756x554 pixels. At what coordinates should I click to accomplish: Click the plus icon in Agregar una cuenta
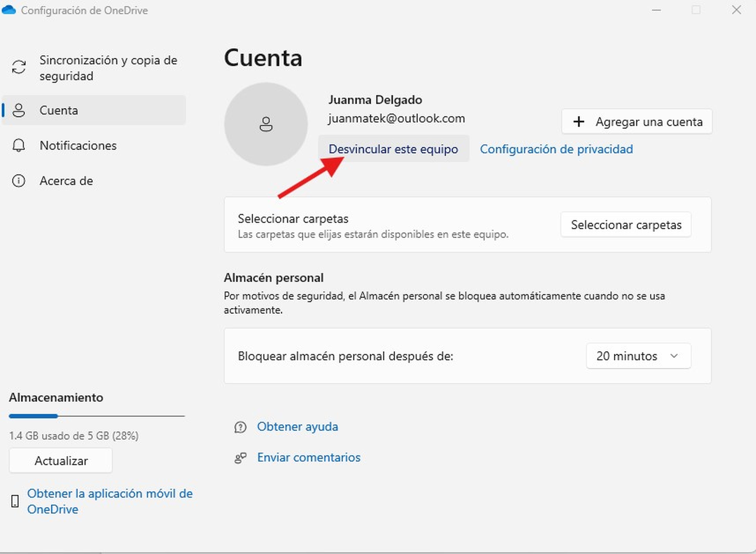pos(579,122)
